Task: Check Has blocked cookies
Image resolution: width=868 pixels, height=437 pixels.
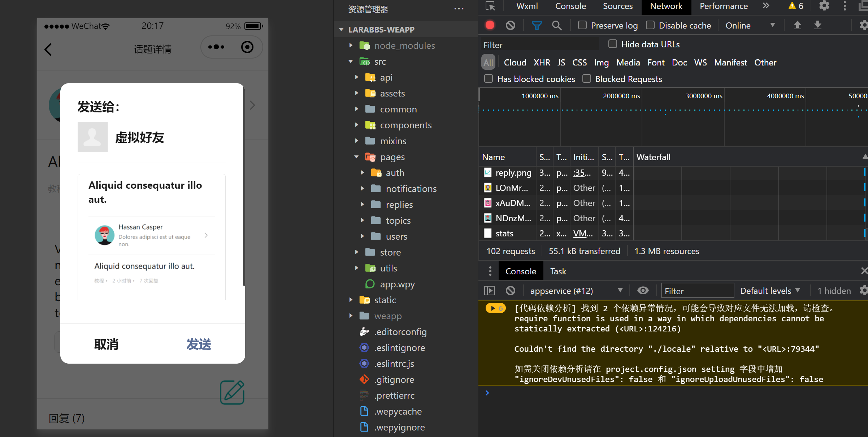Action: [488, 78]
